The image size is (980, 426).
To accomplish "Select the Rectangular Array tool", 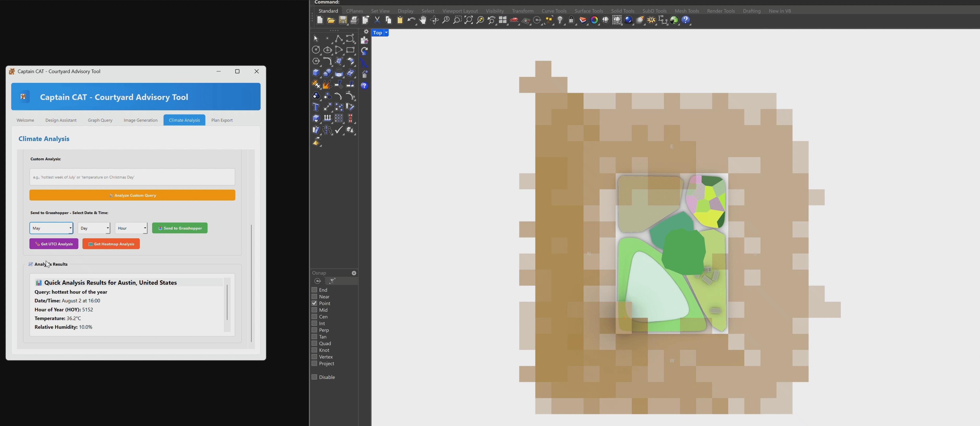I will pyautogui.click(x=339, y=119).
